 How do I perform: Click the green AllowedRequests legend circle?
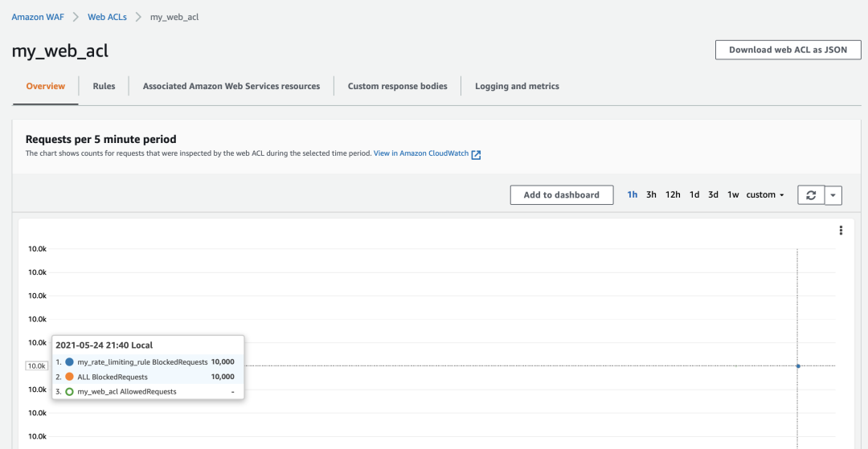point(69,391)
